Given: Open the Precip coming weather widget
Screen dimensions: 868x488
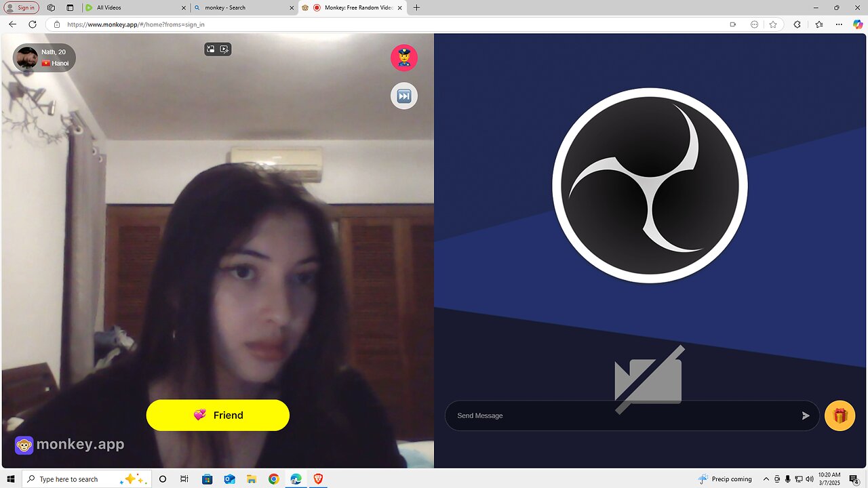Looking at the screenshot, I should click(725, 479).
